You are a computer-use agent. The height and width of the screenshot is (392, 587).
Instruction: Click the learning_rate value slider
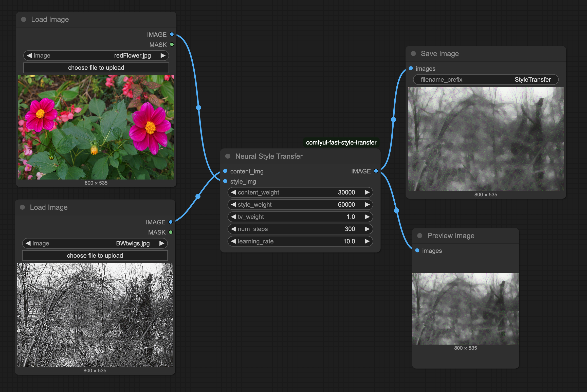tap(300, 241)
